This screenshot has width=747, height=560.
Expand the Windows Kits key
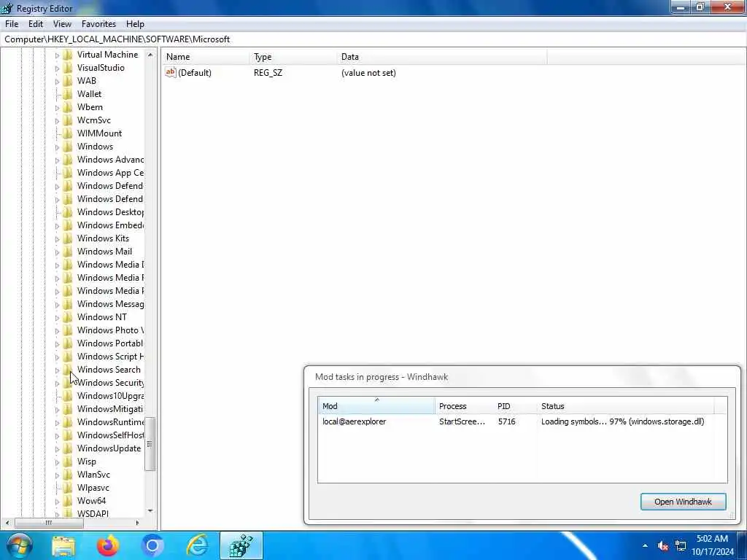[x=57, y=239]
